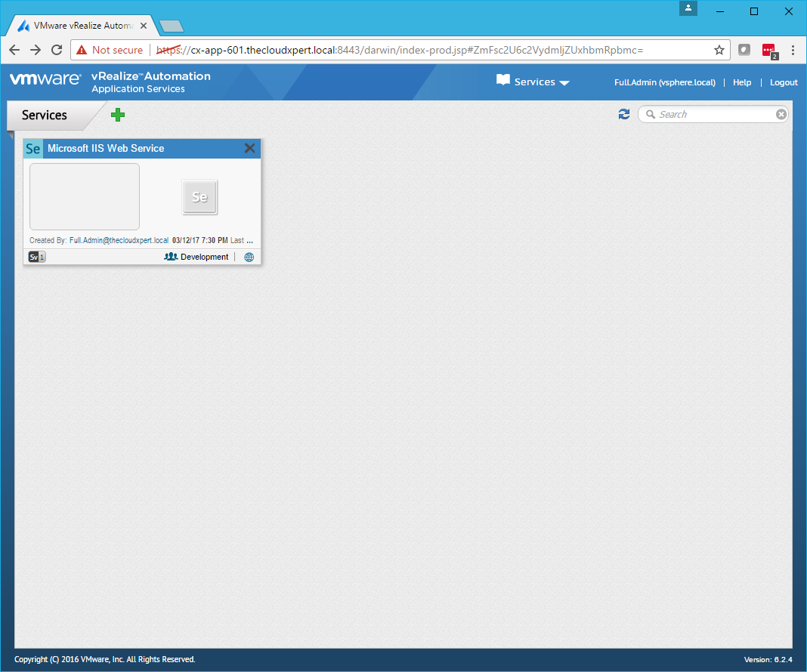Click the globe icon on service card

(249, 257)
